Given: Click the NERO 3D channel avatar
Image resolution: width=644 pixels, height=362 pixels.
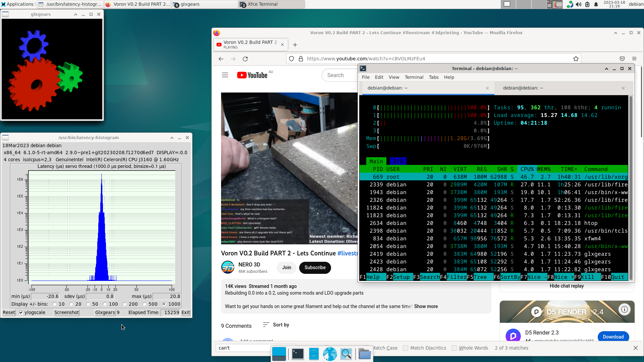Looking at the screenshot, I should 228,267.
